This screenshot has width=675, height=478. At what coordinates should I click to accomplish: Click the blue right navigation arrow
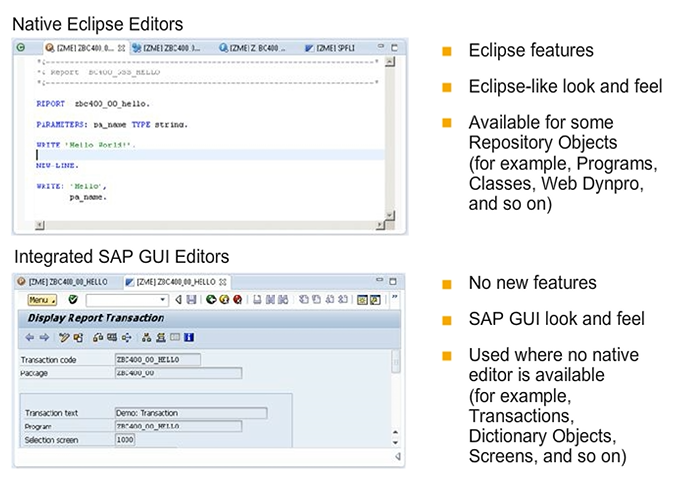pyautogui.click(x=43, y=337)
